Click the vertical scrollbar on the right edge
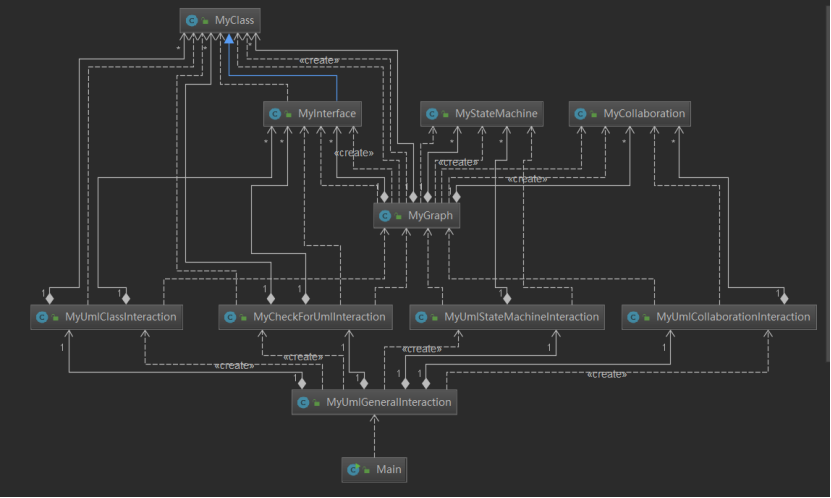 (x=828, y=180)
